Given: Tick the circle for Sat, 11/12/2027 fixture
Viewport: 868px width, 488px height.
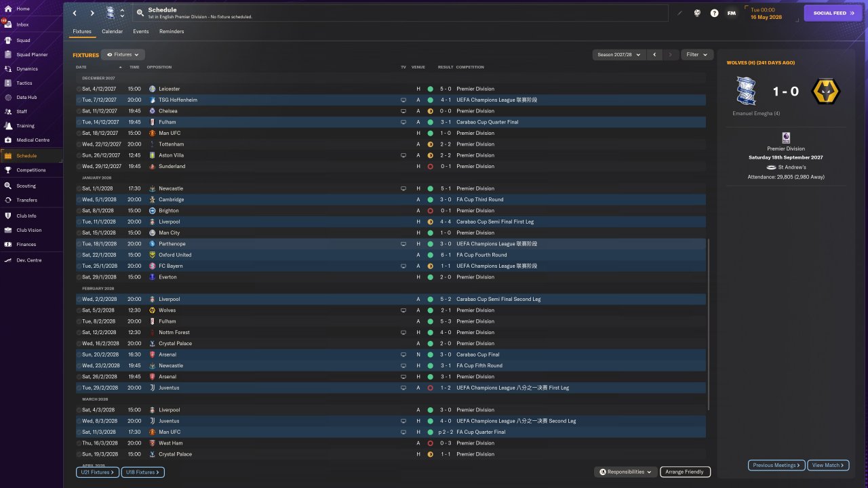Looking at the screenshot, I should (79, 111).
